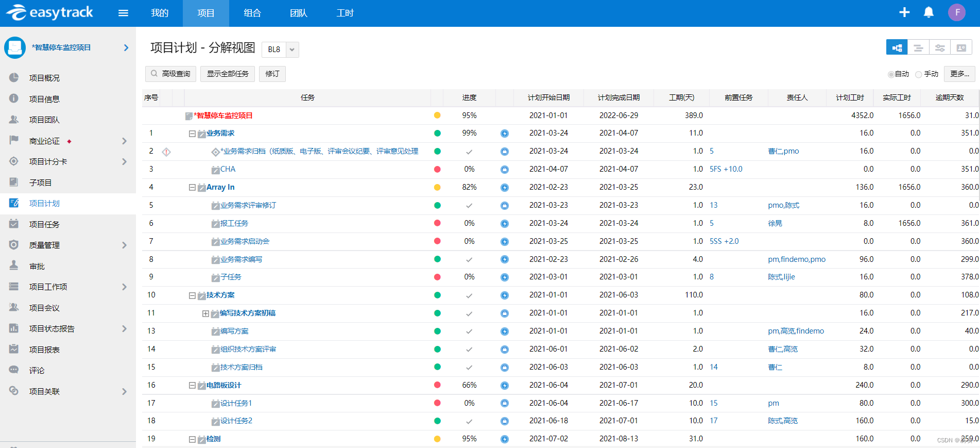Open the 工时 top tab
The height and width of the screenshot is (448, 980).
pyautogui.click(x=345, y=13)
